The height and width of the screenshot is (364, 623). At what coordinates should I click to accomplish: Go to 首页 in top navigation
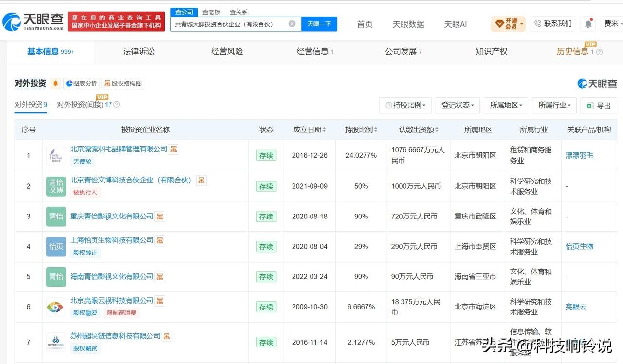[x=365, y=24]
